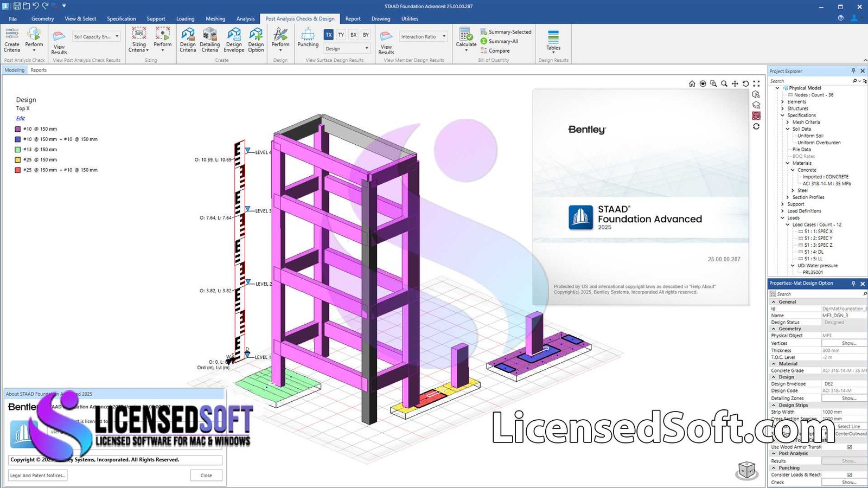This screenshot has width=868, height=488.
Task: Switch to the Meshing ribbon tab
Action: click(x=215, y=18)
